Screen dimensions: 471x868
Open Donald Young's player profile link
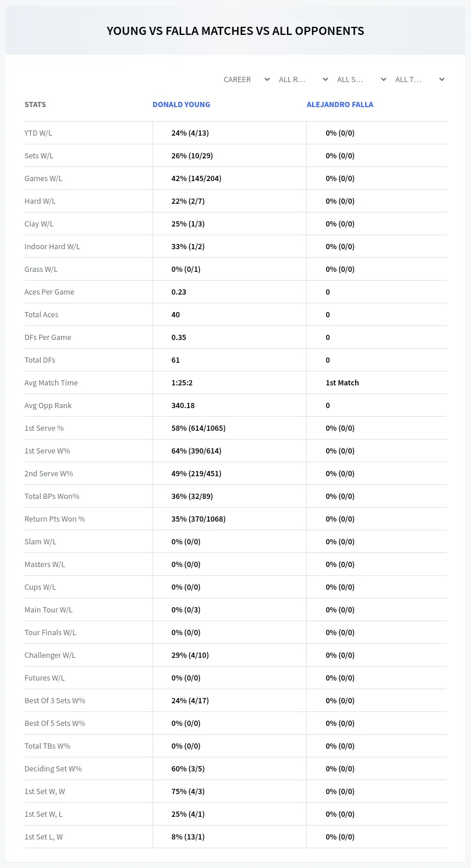[181, 105]
